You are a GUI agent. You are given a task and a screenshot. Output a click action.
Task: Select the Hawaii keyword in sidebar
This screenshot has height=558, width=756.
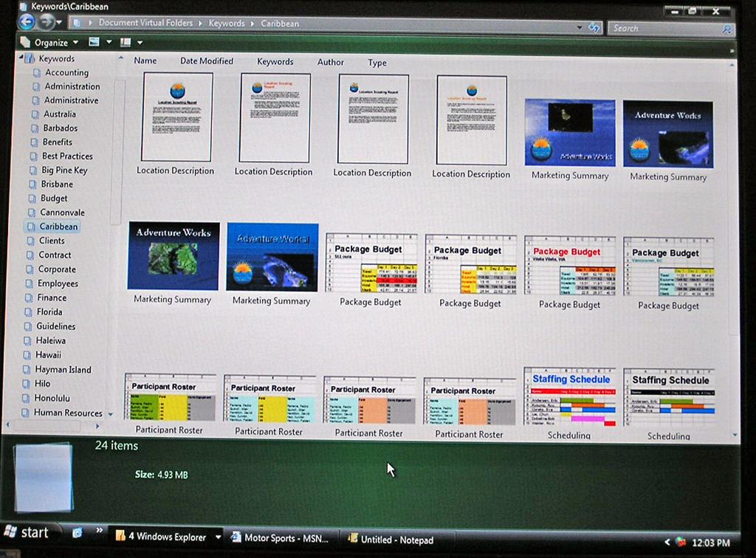(x=48, y=354)
